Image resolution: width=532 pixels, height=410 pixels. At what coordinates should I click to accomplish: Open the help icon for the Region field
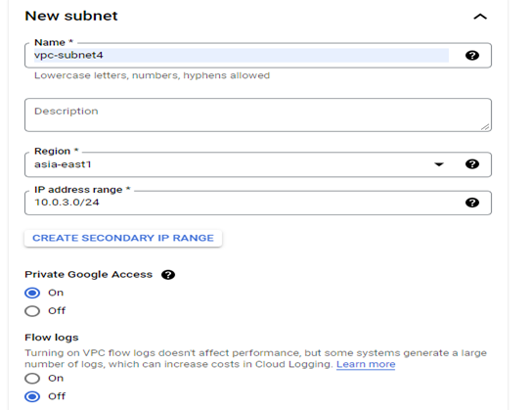click(472, 164)
